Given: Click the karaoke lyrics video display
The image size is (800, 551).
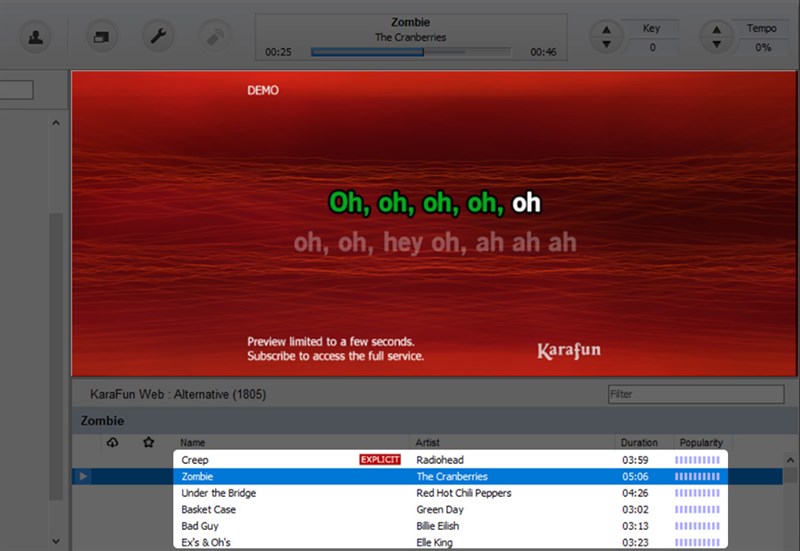Looking at the screenshot, I should coord(434,223).
